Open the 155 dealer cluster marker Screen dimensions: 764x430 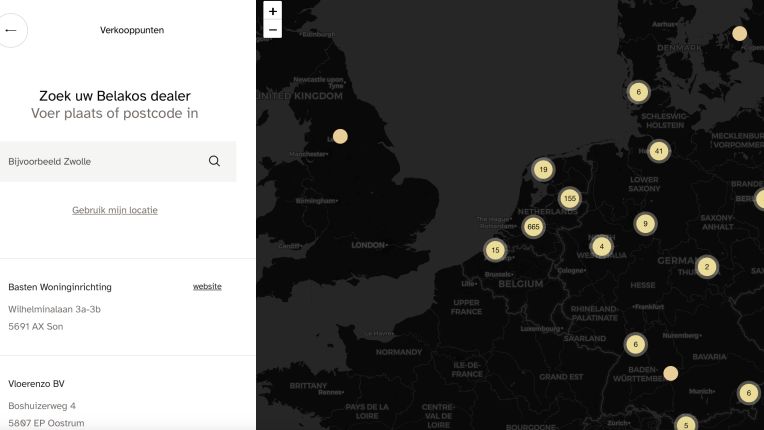[x=570, y=198]
